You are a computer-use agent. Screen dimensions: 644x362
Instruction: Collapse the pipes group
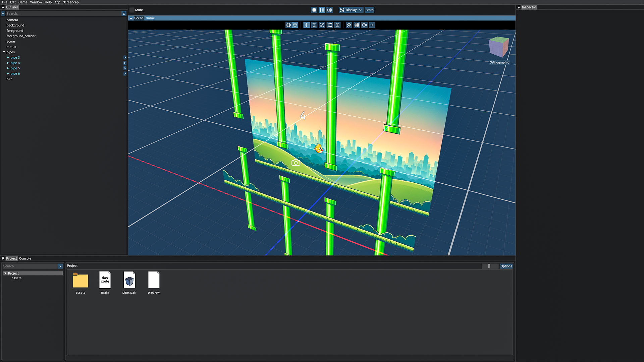[x=4, y=52]
